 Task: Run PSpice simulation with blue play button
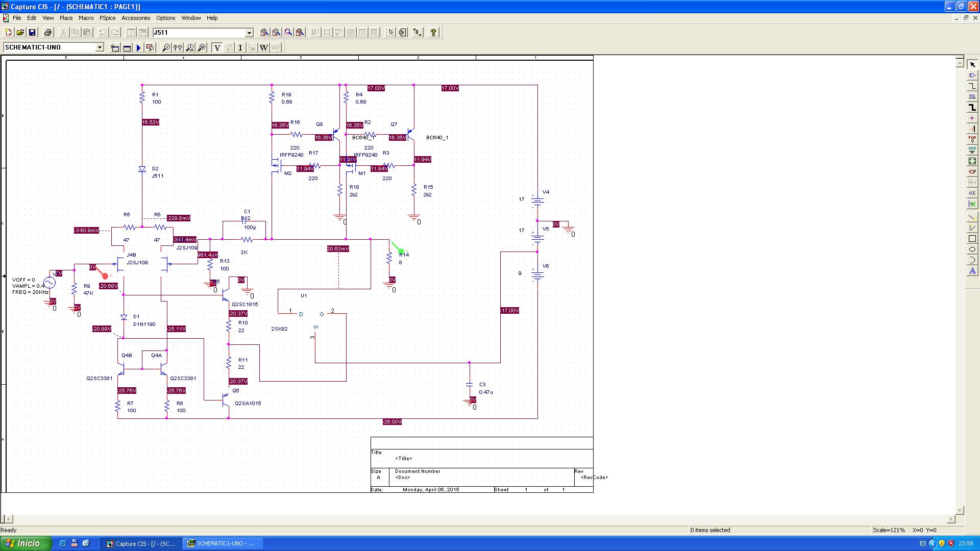[138, 47]
